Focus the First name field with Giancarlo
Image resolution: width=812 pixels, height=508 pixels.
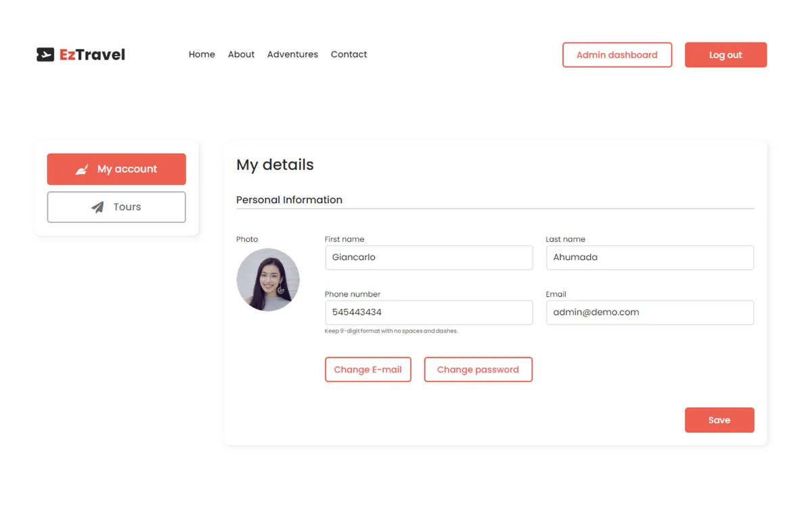pos(429,257)
